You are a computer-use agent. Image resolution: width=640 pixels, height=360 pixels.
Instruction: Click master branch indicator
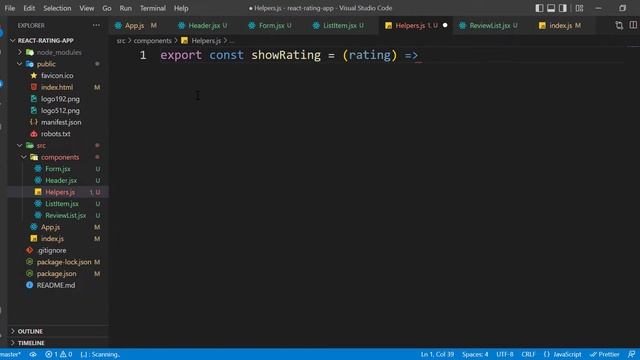pos(10,354)
